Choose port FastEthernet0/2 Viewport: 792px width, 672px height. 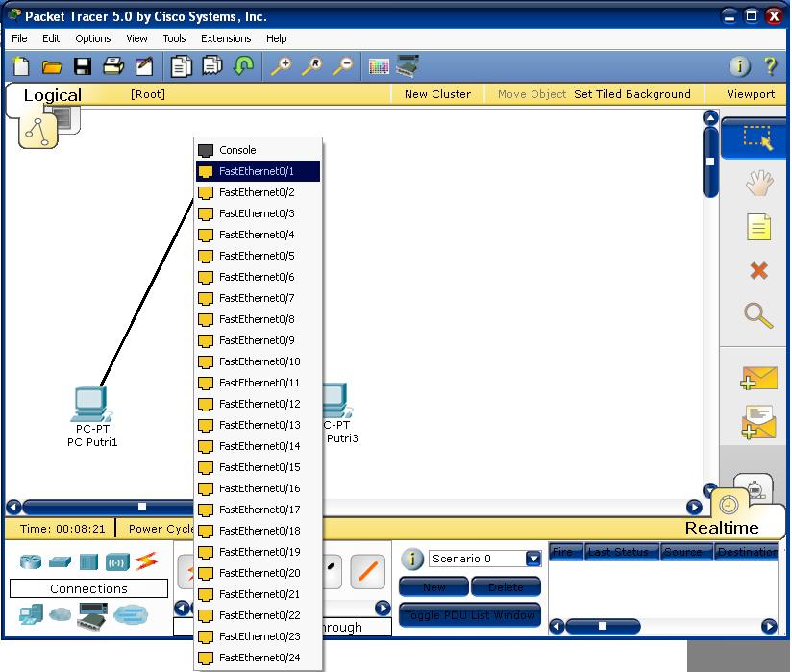[258, 192]
